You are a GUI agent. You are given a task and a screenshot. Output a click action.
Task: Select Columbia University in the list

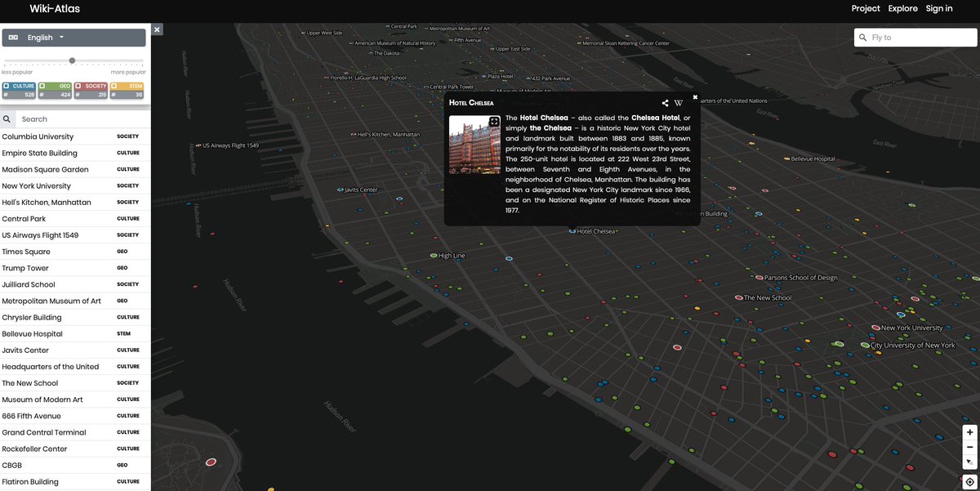tap(75, 136)
